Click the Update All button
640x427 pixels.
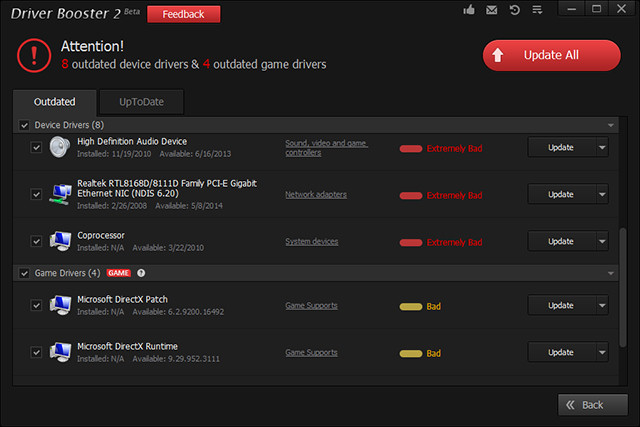pos(551,55)
